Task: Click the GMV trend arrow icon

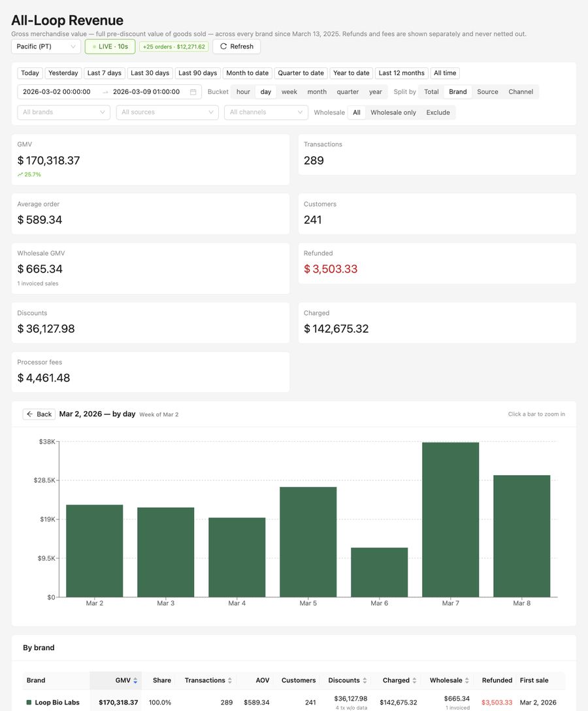Action: [20, 174]
